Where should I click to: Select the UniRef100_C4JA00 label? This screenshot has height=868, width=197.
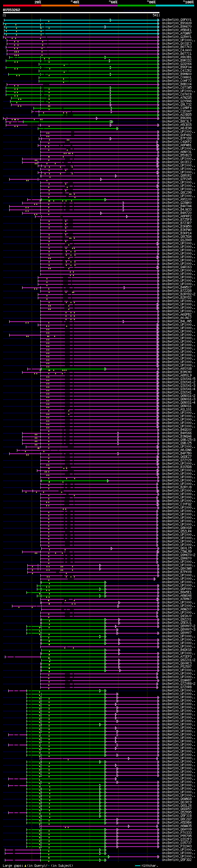pyautogui.click(x=176, y=50)
